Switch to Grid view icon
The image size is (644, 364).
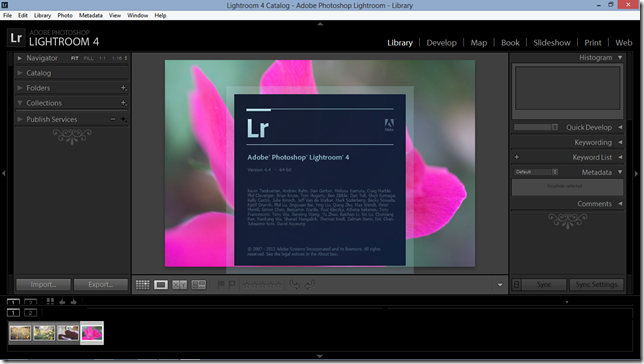point(143,284)
